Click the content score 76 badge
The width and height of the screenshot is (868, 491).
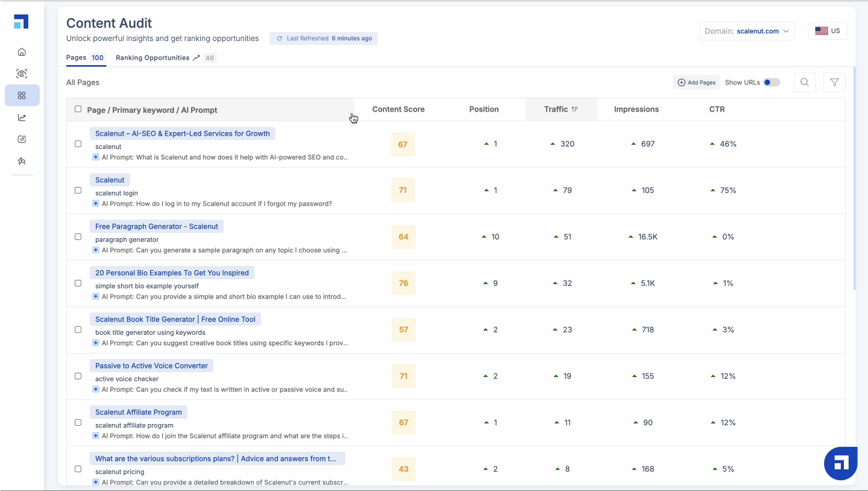(x=403, y=283)
